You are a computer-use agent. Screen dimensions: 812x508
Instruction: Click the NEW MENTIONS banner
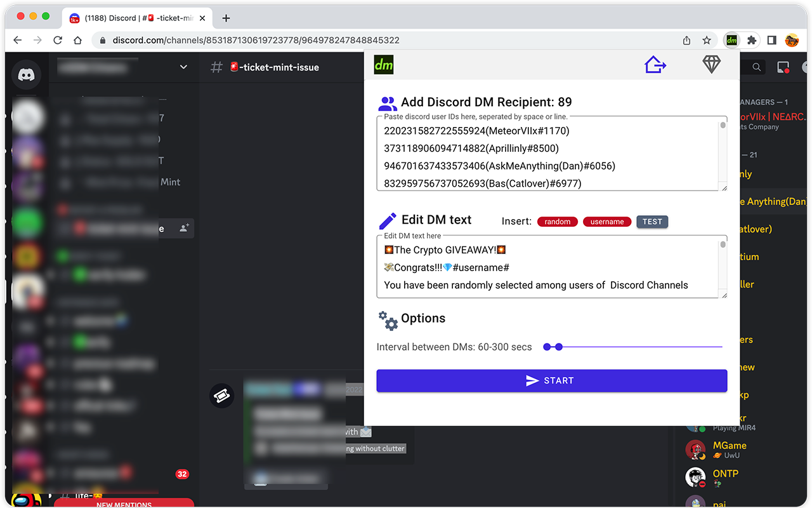(x=124, y=504)
